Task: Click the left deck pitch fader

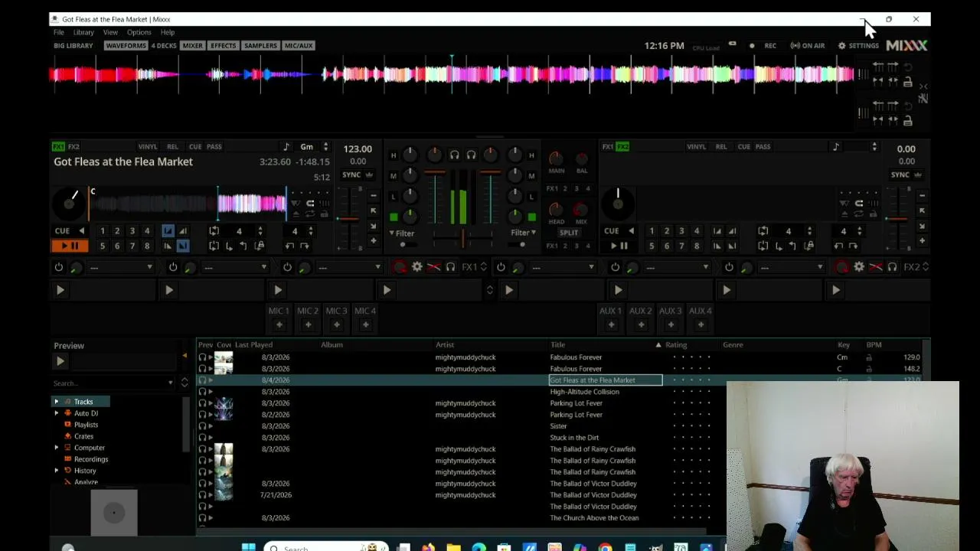Action: pos(348,218)
